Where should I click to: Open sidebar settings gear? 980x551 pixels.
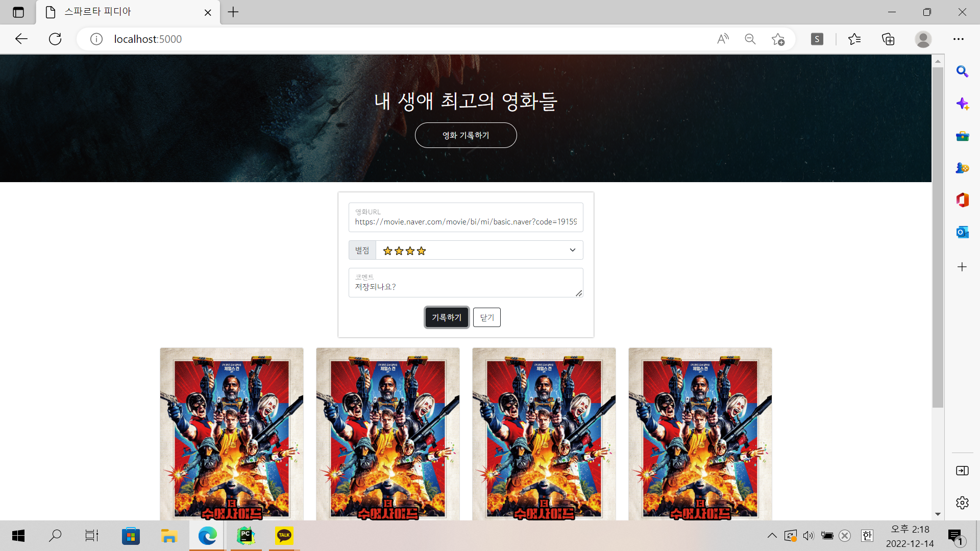962,503
